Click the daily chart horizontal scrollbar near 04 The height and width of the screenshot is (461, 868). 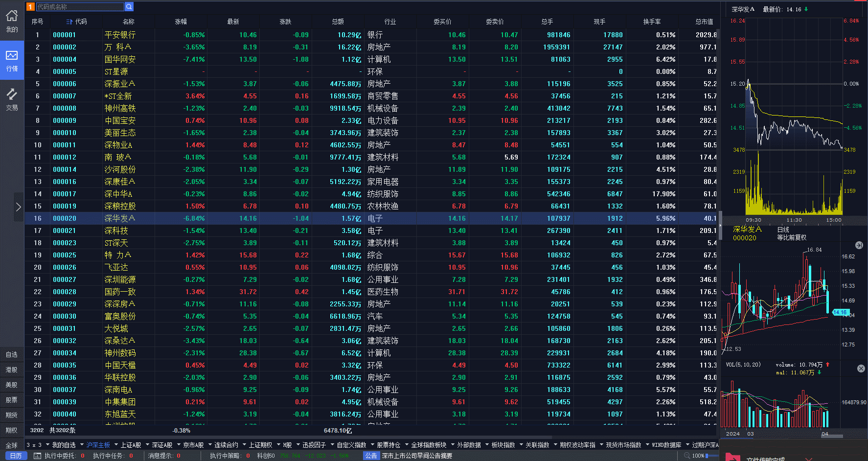coord(832,436)
